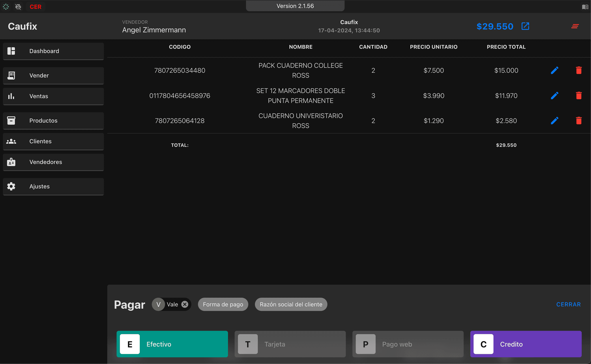The height and width of the screenshot is (364, 591).
Task: Open the external link next to $29.550
Action: coord(525,26)
